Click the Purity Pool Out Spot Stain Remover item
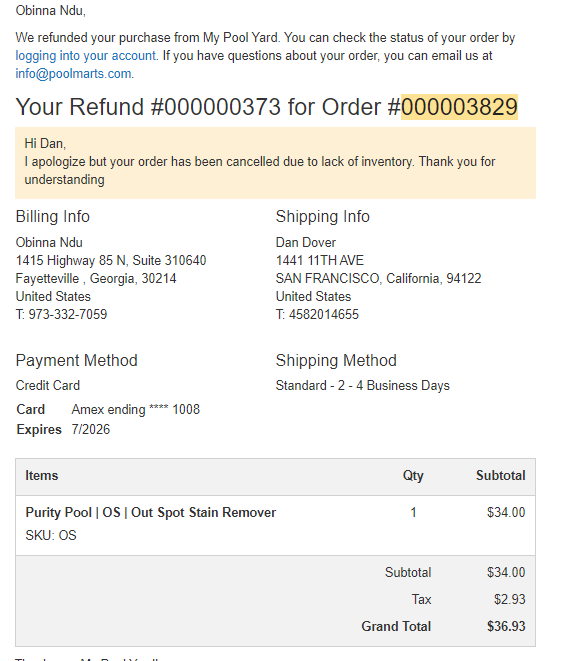The image size is (583, 661). point(150,512)
